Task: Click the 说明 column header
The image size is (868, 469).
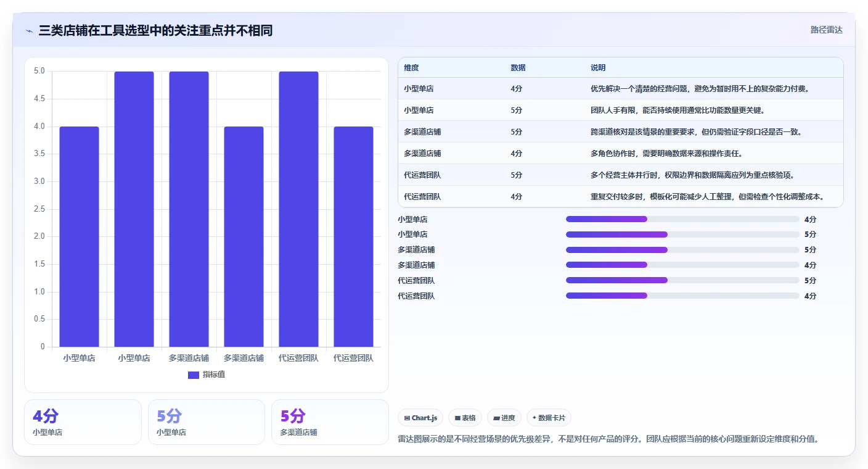Action: tap(598, 68)
